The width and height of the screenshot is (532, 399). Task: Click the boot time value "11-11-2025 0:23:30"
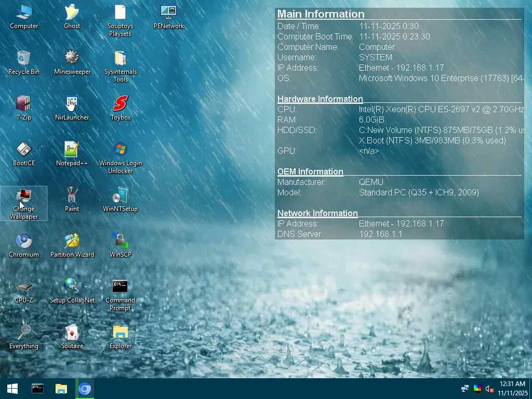(394, 36)
